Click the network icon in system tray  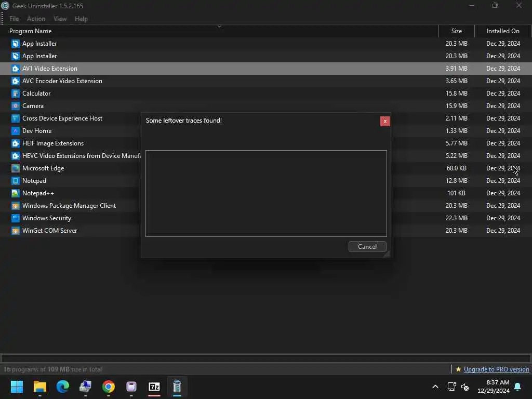451,387
